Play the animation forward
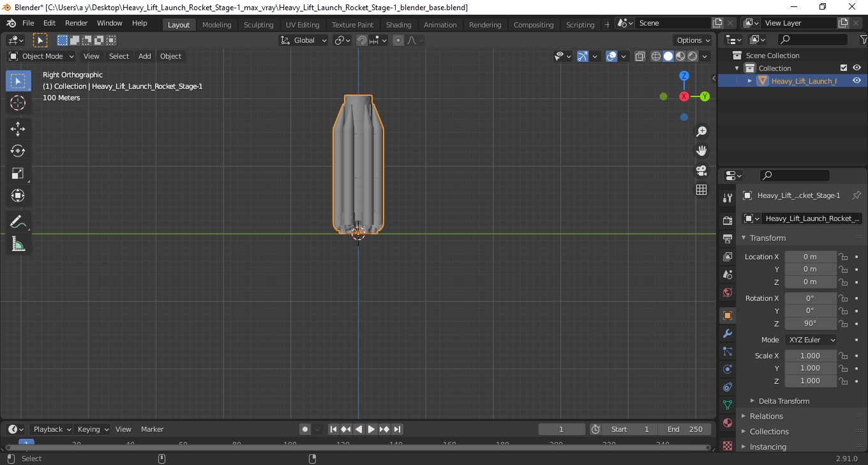The height and width of the screenshot is (465, 868). pos(371,429)
